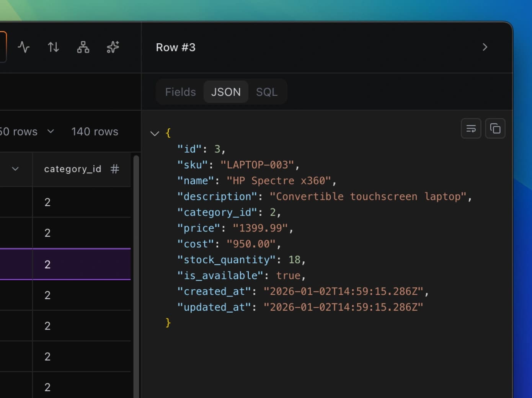Click the "category_id" key in JSON
Image resolution: width=532 pixels, height=398 pixels.
coord(217,212)
